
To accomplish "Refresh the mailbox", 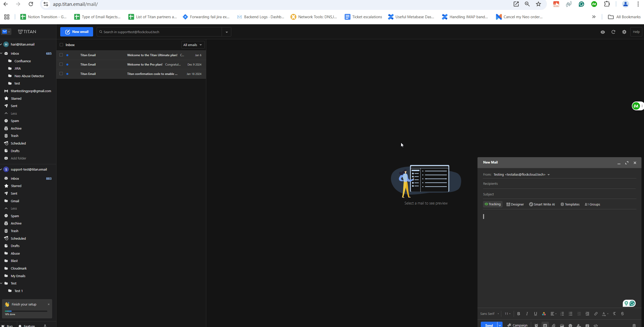I will pyautogui.click(x=613, y=32).
